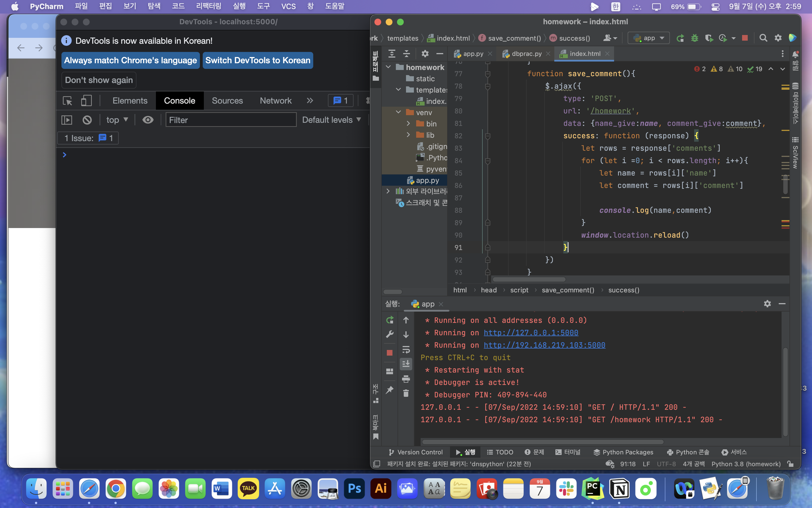The height and width of the screenshot is (508, 812).
Task: Create live expression with the eye icon
Action: [x=148, y=120]
